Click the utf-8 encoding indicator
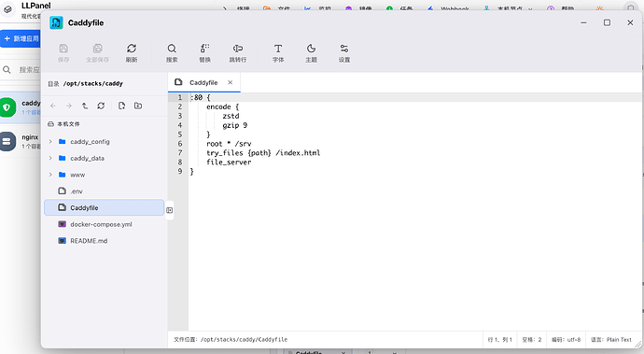This screenshot has height=354, width=644. 566,340
